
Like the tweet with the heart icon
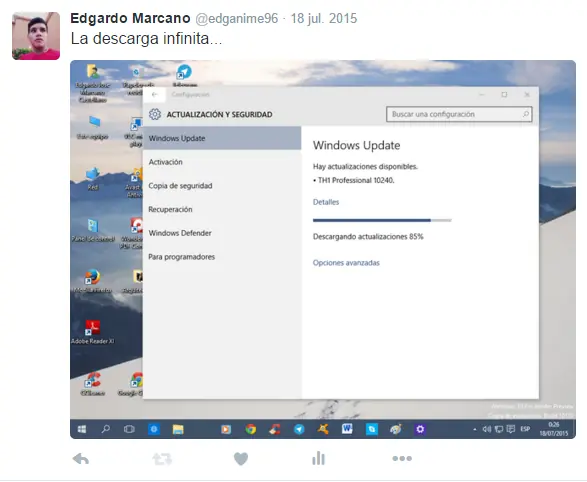[241, 458]
